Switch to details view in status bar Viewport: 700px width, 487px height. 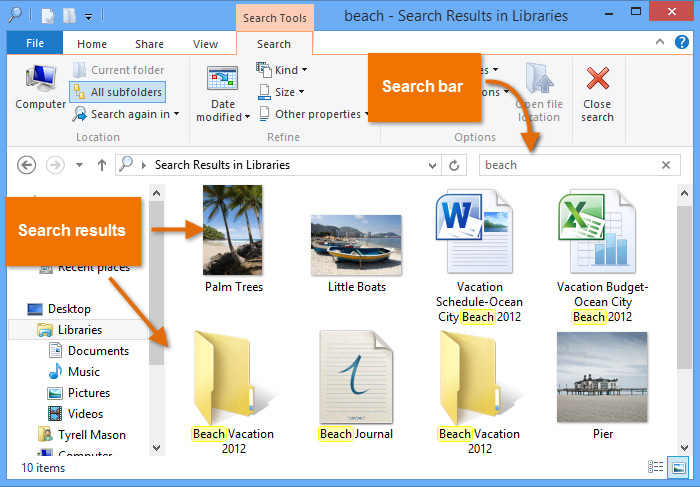[x=656, y=467]
